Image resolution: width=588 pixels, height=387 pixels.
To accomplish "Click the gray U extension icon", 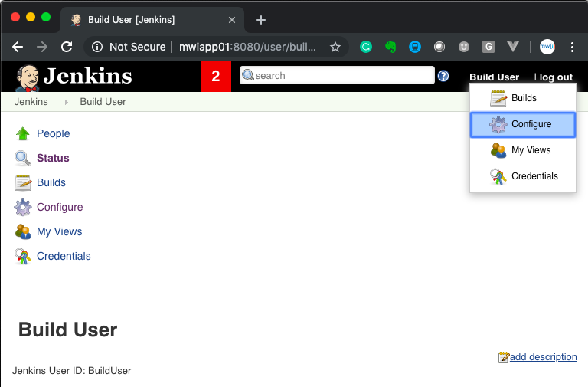I will coord(464,47).
